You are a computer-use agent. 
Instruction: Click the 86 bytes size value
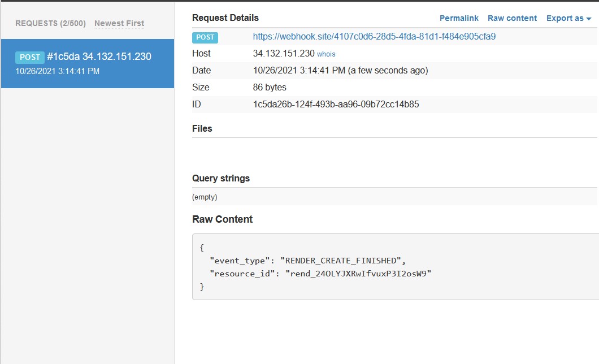[270, 88]
